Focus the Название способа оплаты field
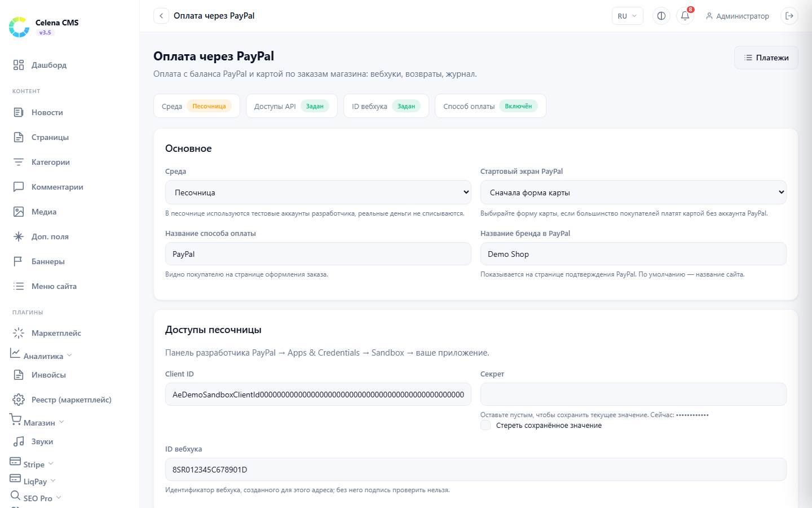The width and height of the screenshot is (812, 508). (318, 254)
